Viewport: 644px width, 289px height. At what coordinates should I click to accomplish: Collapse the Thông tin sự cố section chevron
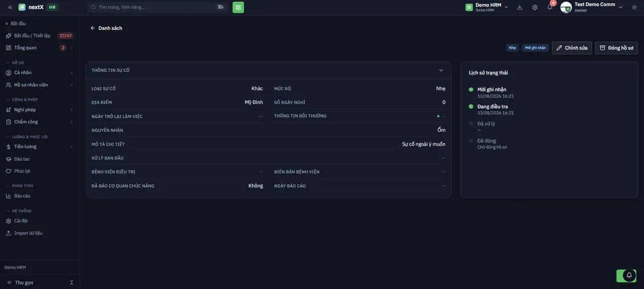pyautogui.click(x=441, y=70)
